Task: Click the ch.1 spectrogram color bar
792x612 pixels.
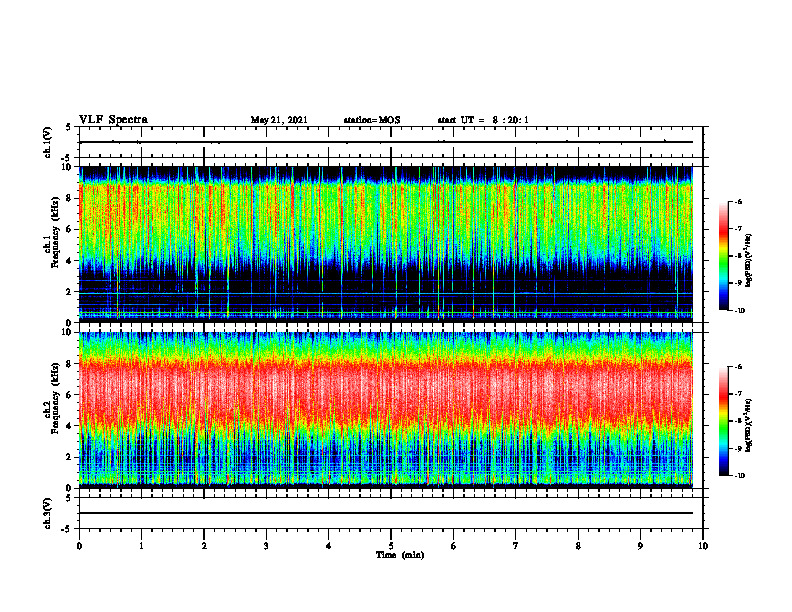Action: 724,256
